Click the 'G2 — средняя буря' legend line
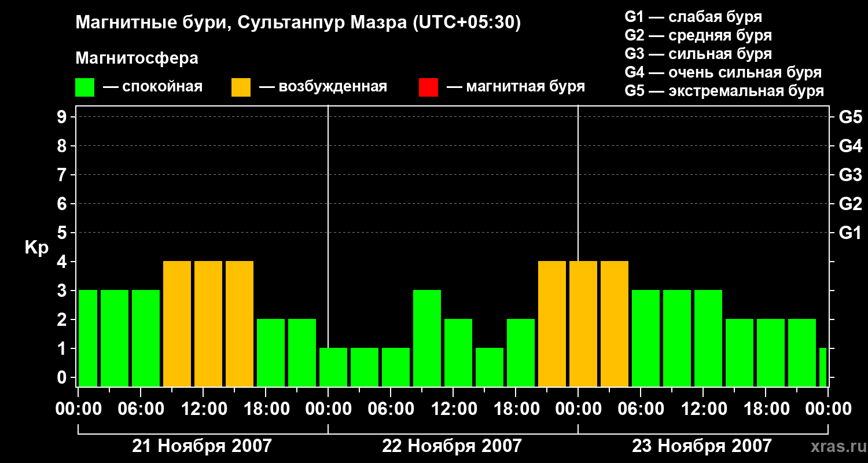868x463 pixels. point(698,35)
